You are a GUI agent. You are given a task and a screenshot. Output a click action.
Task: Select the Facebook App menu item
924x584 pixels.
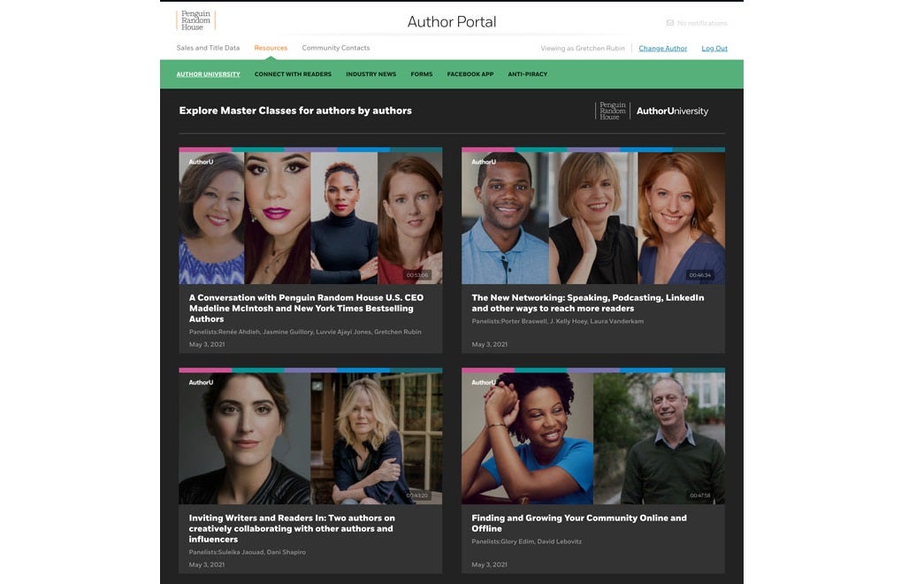pyautogui.click(x=470, y=74)
